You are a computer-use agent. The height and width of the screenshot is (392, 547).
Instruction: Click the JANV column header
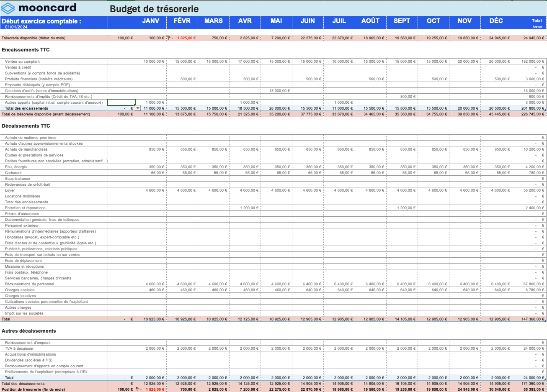pos(150,21)
